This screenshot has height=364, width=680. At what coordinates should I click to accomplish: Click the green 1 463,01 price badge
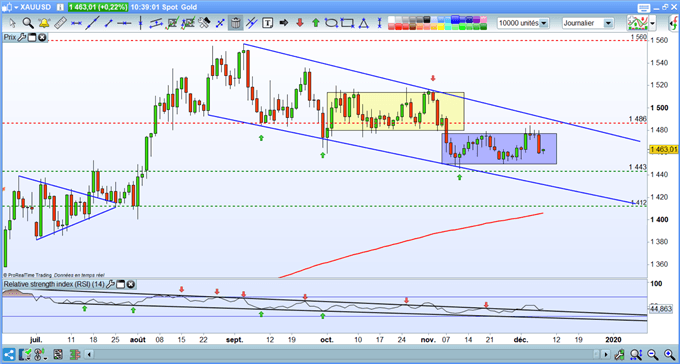pyautogui.click(x=98, y=7)
